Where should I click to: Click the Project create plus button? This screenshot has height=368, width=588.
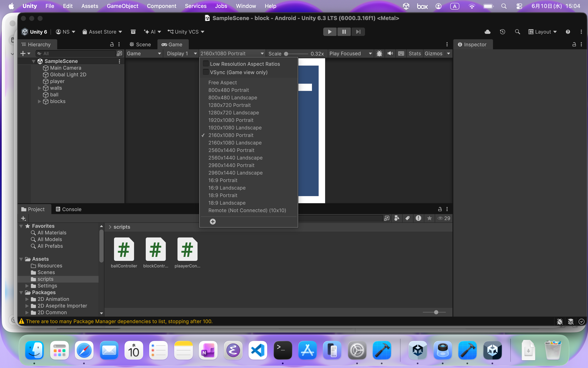pyautogui.click(x=24, y=218)
